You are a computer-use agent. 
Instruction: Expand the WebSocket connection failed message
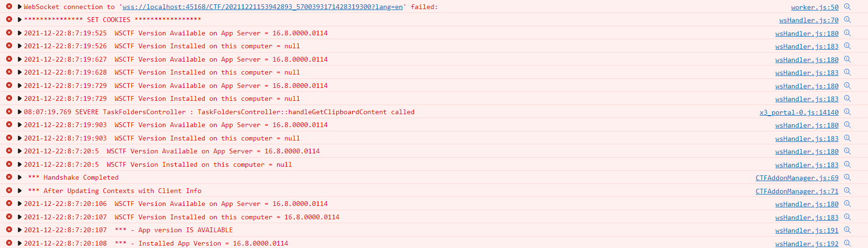pyautogui.click(x=20, y=7)
